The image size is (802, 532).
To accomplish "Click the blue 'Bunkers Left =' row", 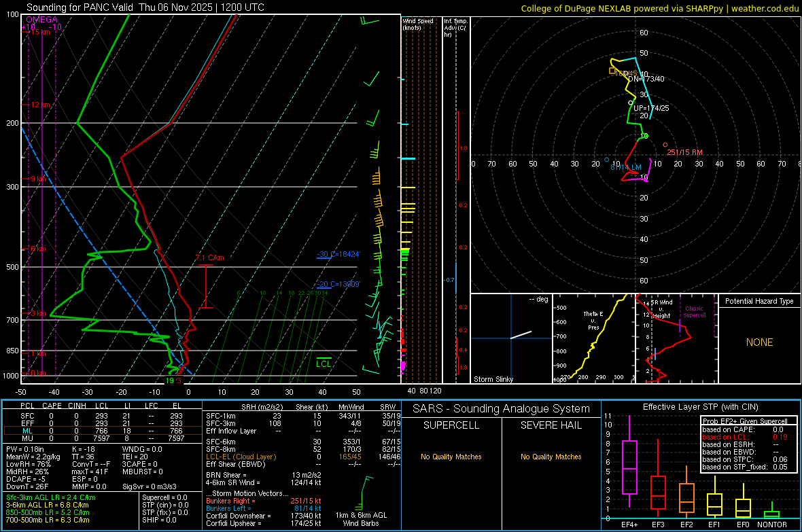I will coord(264,508).
